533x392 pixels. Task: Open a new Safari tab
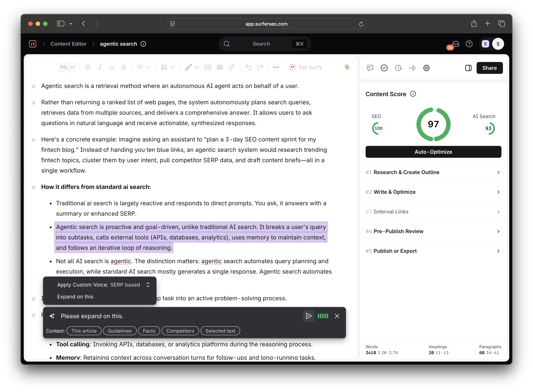click(488, 24)
